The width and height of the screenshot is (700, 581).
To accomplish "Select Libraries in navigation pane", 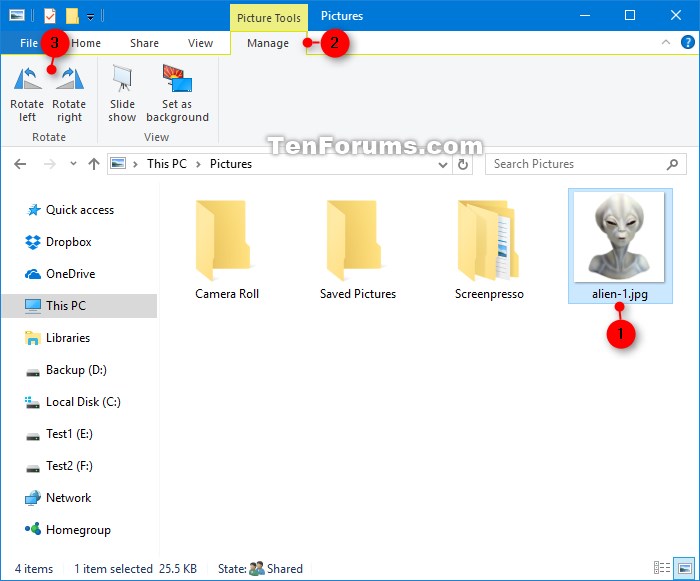I will (79, 338).
